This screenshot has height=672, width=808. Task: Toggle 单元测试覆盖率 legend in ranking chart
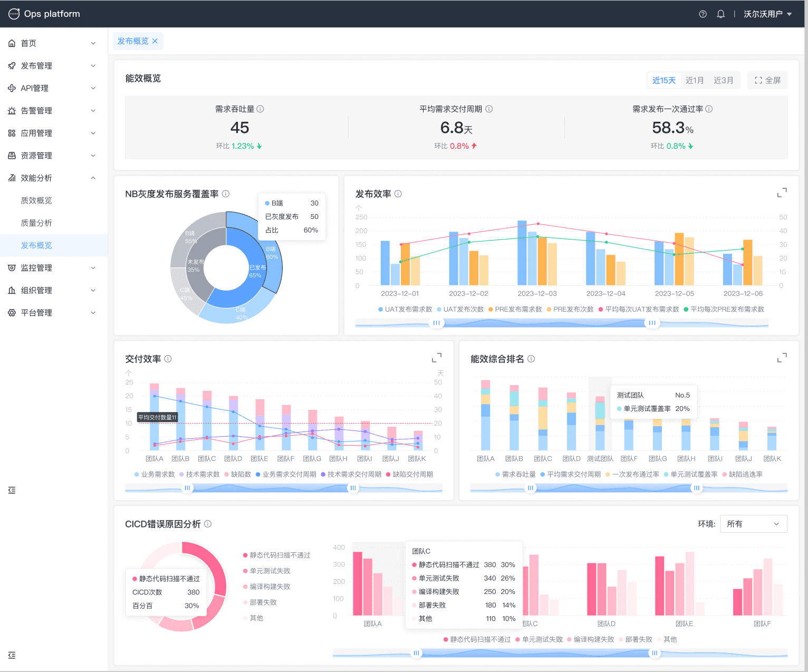coord(690,475)
